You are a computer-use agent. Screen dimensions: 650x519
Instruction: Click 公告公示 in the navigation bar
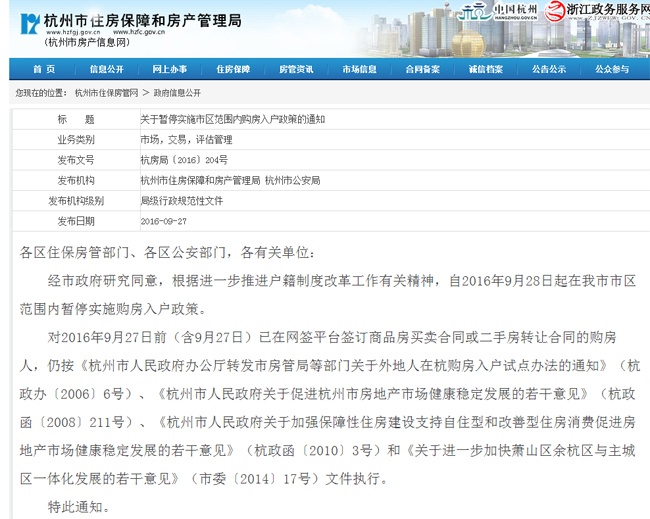click(x=549, y=69)
